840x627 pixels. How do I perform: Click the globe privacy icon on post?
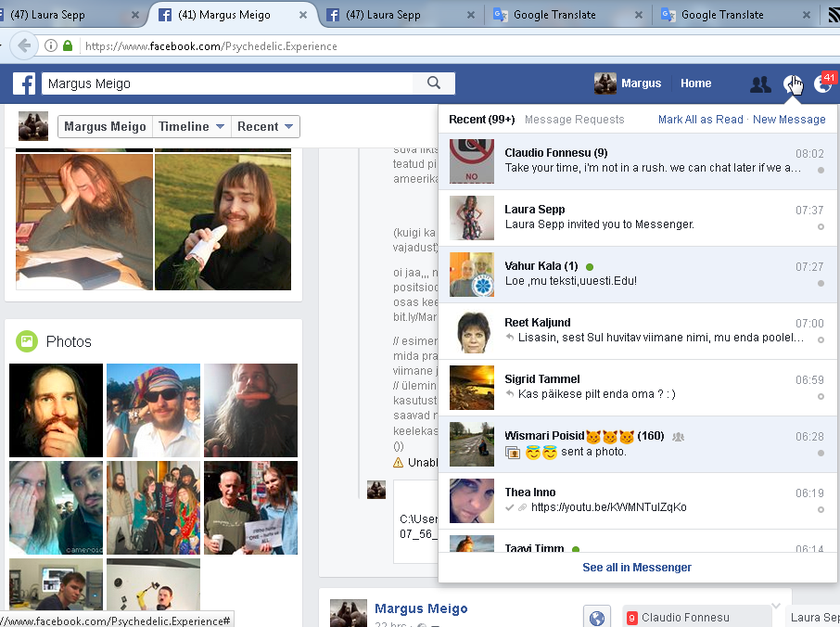(597, 618)
